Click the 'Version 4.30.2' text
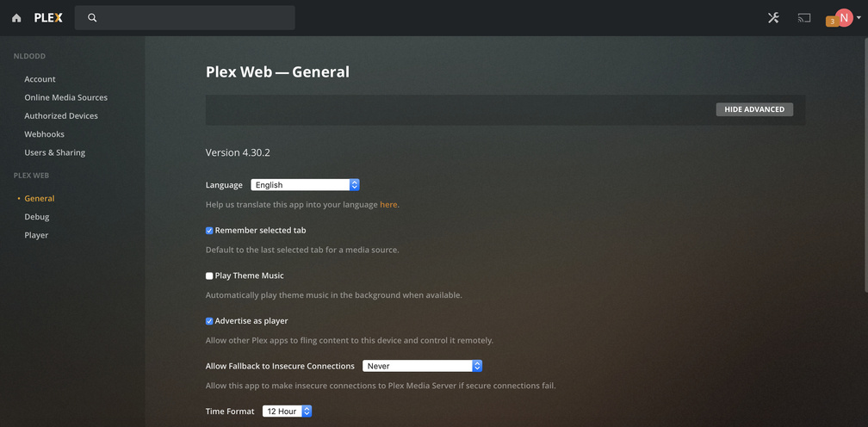This screenshot has height=427, width=868. (238, 152)
